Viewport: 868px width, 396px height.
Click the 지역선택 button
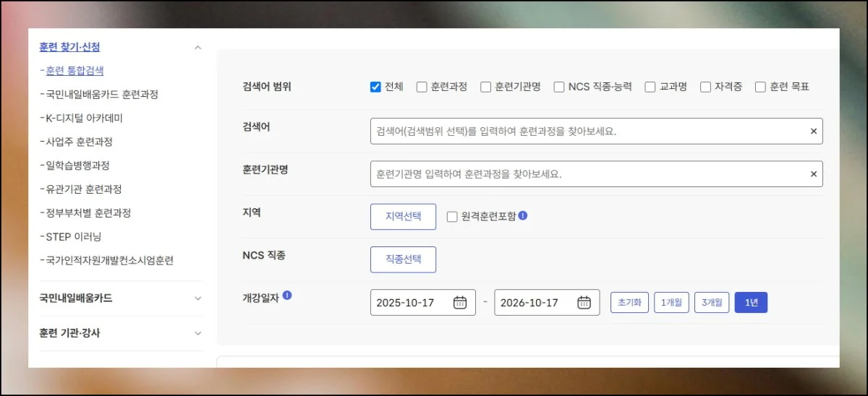click(x=403, y=217)
